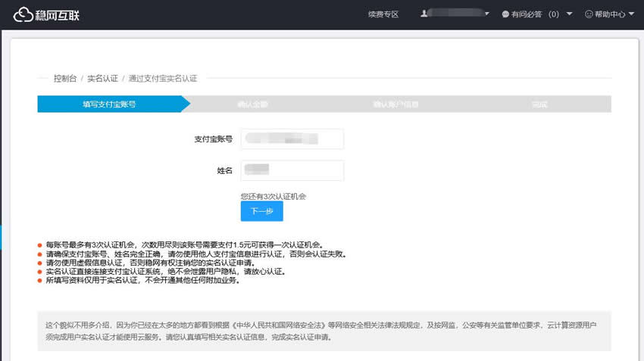This screenshot has width=644, height=361.
Task: Click the 这个貌似不用多介绍 notice paragraph
Action: tap(320, 331)
